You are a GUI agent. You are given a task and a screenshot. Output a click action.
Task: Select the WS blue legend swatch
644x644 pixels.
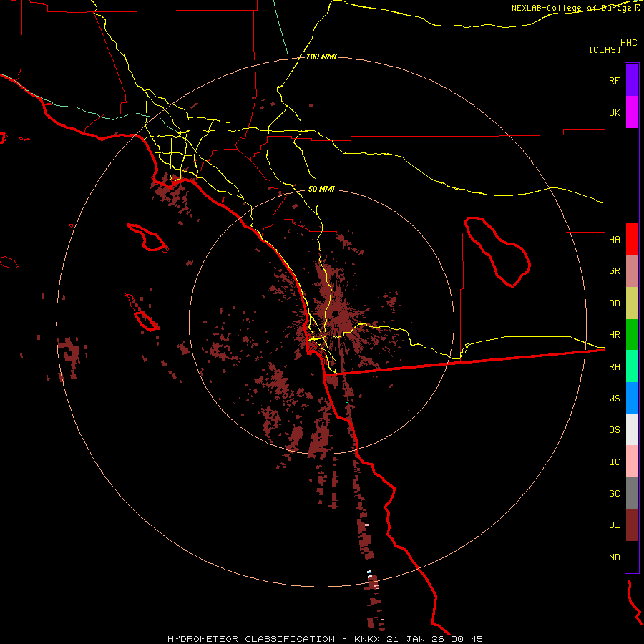(632, 398)
